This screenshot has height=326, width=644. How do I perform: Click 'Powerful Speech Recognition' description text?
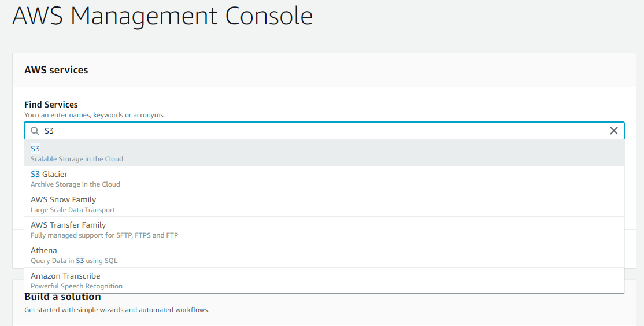(x=76, y=286)
